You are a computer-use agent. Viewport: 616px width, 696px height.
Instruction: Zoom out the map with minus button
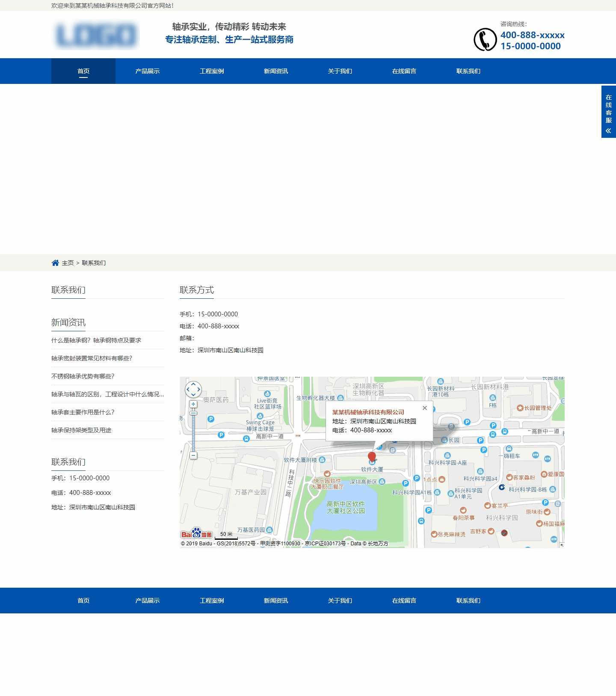(x=193, y=455)
